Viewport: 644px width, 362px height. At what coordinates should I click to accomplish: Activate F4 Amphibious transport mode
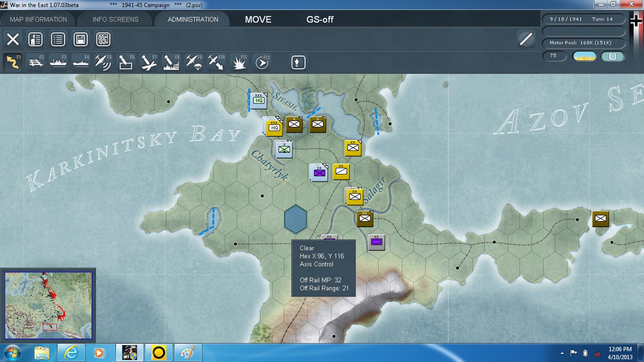pos(81,62)
